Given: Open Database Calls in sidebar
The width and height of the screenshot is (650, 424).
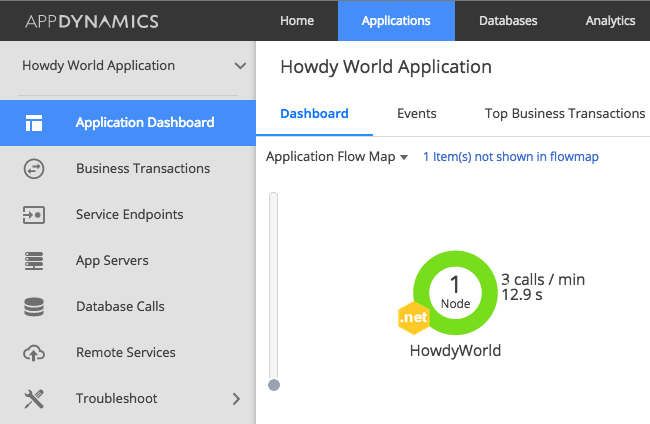Looking at the screenshot, I should [128, 307].
